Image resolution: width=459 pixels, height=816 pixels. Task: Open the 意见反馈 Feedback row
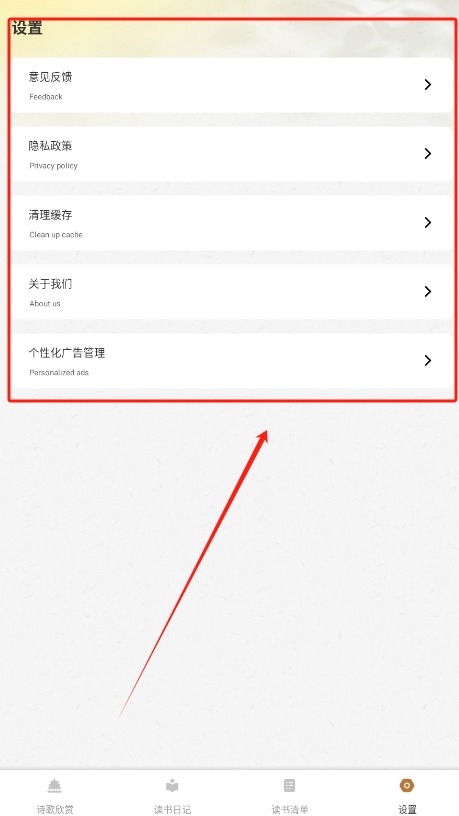[232, 85]
